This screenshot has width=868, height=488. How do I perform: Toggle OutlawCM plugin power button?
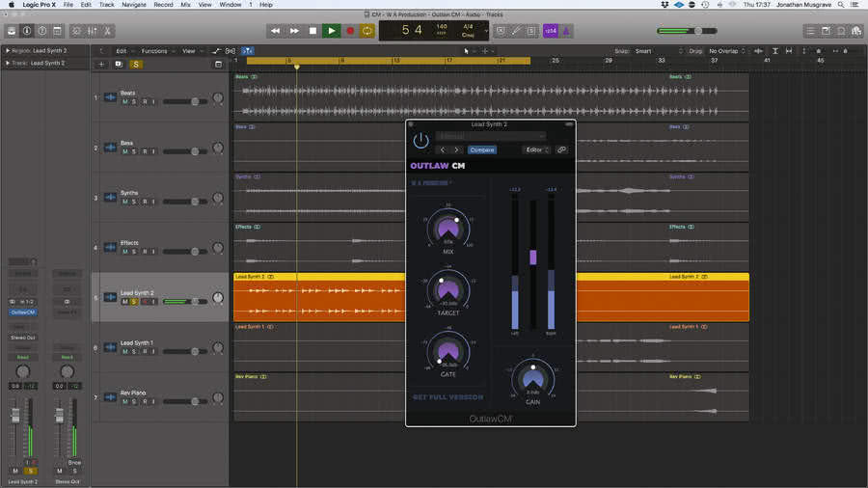[x=420, y=141]
